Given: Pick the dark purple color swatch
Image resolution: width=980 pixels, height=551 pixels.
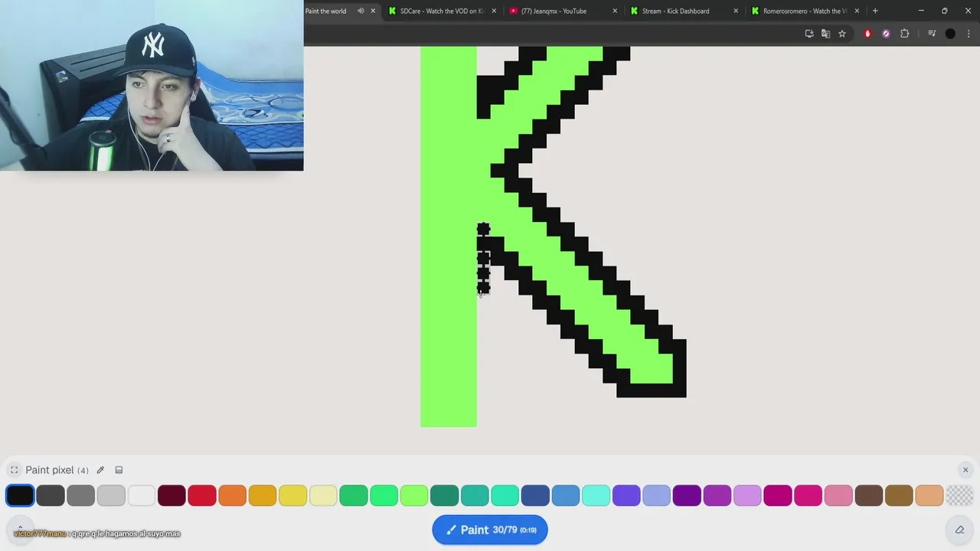Looking at the screenshot, I should [x=687, y=495].
